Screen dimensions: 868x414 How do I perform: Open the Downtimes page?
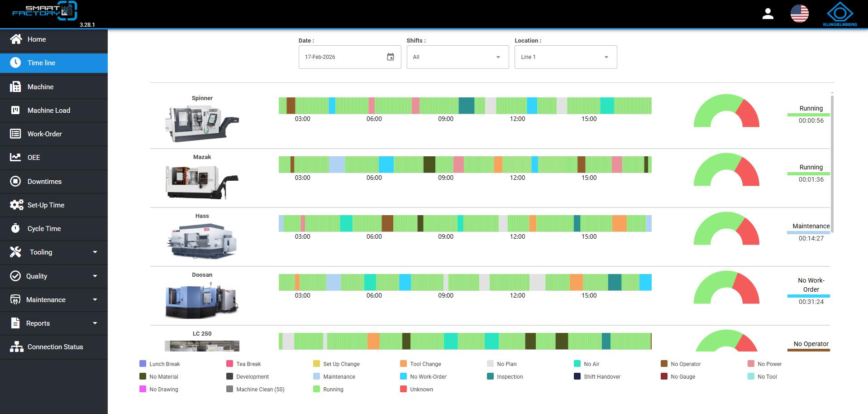point(54,181)
